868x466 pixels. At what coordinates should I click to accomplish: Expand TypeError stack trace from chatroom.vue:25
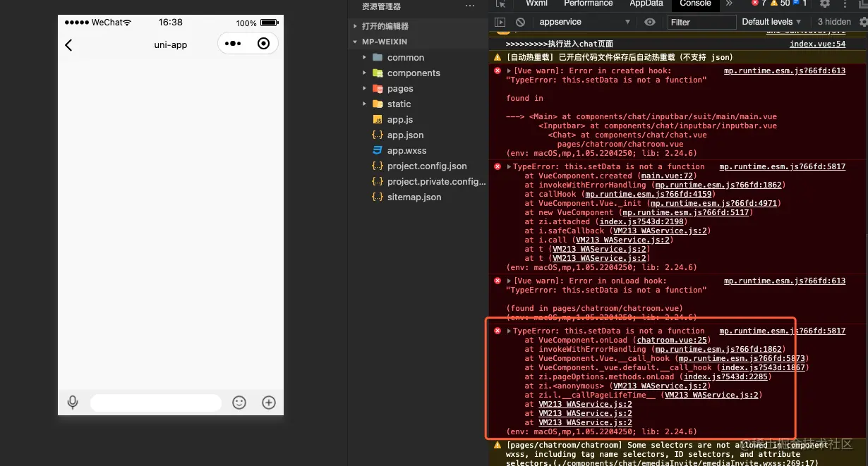510,331
